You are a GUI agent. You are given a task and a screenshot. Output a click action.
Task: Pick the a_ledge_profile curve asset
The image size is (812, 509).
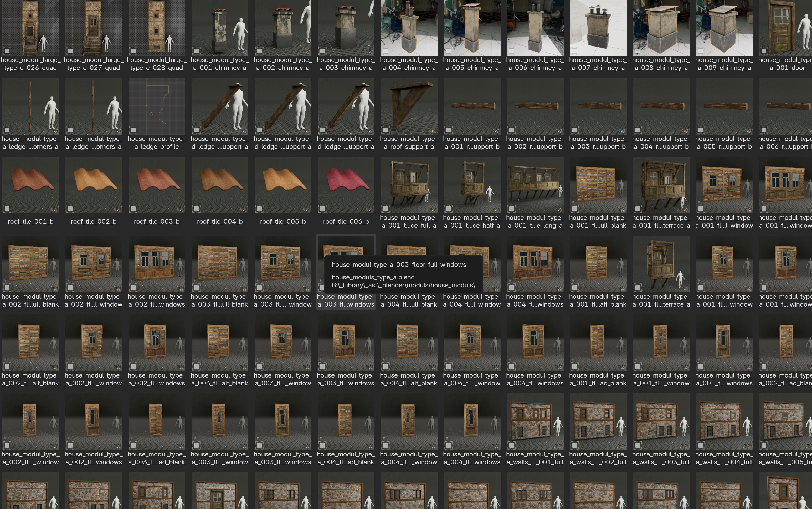(156, 106)
